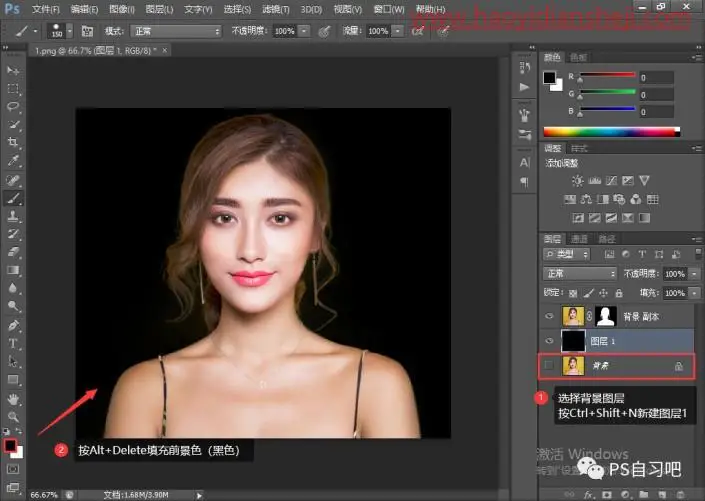Image resolution: width=705 pixels, height=501 pixels.
Task: Select the Lasso tool
Action: click(x=13, y=107)
